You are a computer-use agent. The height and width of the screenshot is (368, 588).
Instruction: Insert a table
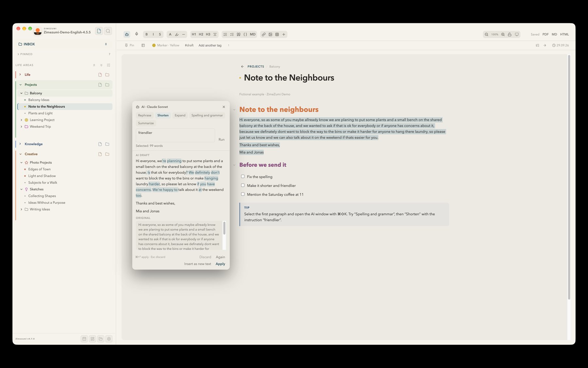point(277,34)
